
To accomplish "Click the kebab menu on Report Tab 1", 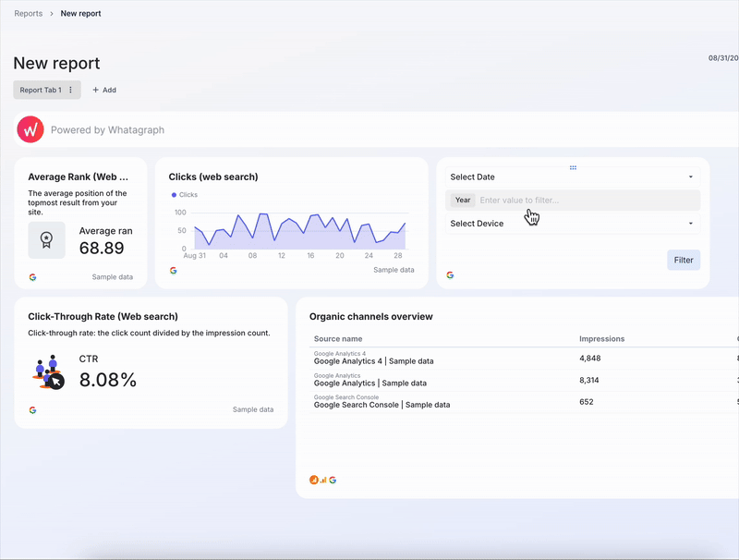I will 69,90.
